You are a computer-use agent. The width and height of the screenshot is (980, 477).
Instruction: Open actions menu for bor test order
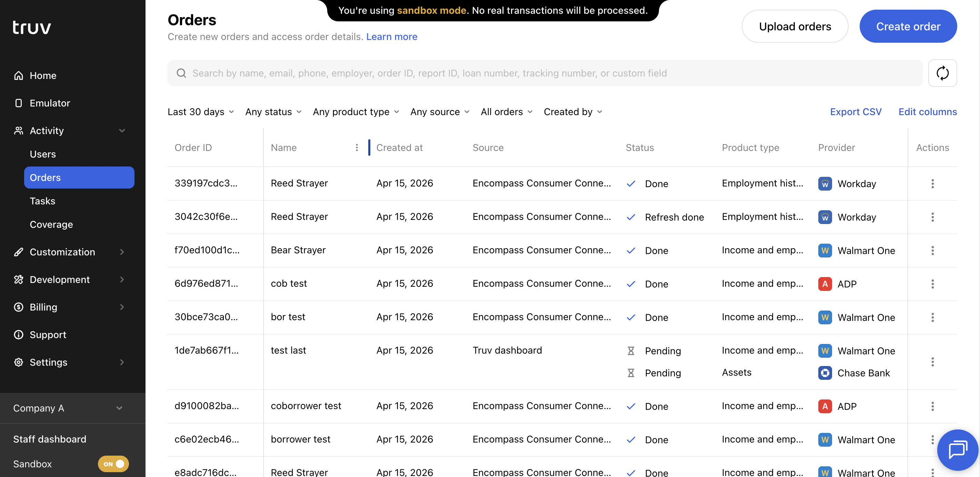(932, 318)
